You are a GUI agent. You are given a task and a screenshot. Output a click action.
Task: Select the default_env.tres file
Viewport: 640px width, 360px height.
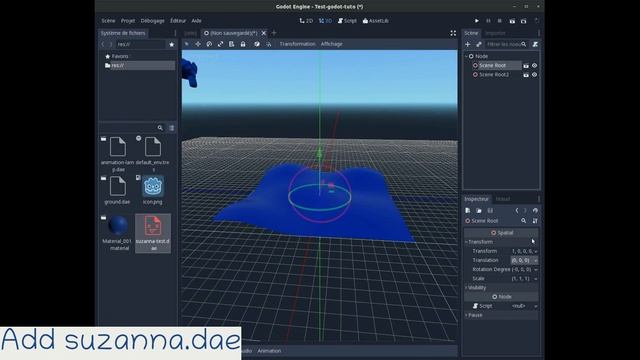[x=153, y=154]
